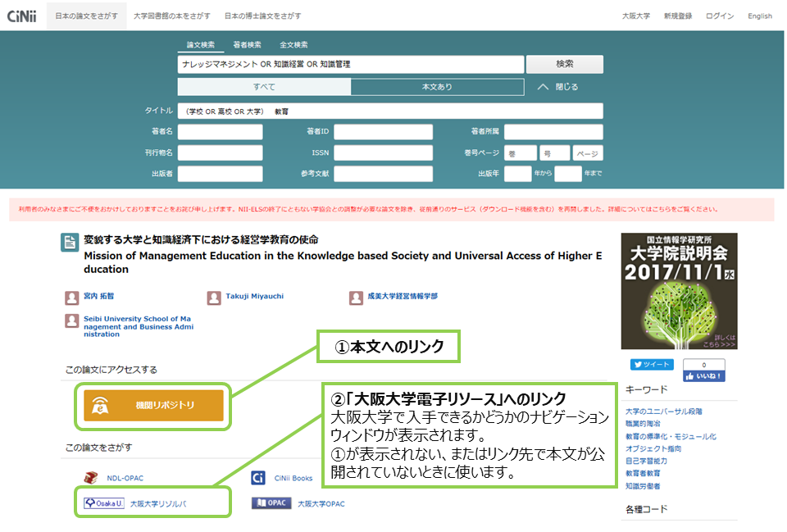Click the NDL-OPAC book icon
Image resolution: width=787 pixels, height=532 pixels.
[93, 478]
